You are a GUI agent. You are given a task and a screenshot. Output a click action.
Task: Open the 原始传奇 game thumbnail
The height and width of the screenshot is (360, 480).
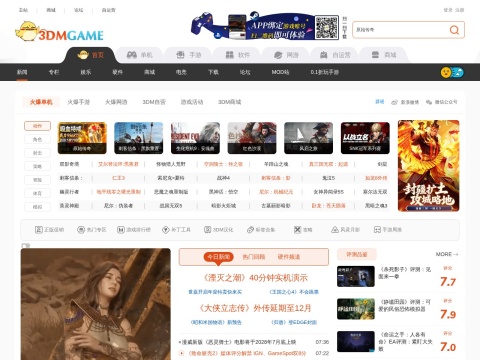82,138
